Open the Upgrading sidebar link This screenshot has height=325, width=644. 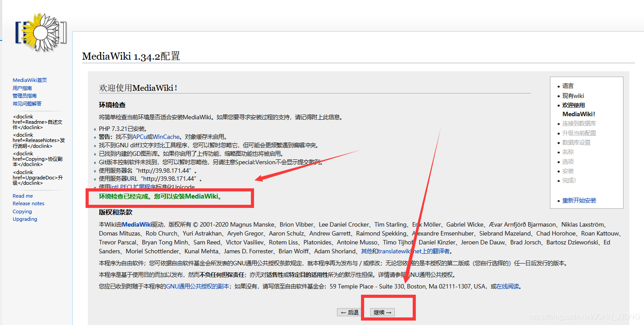point(25,219)
